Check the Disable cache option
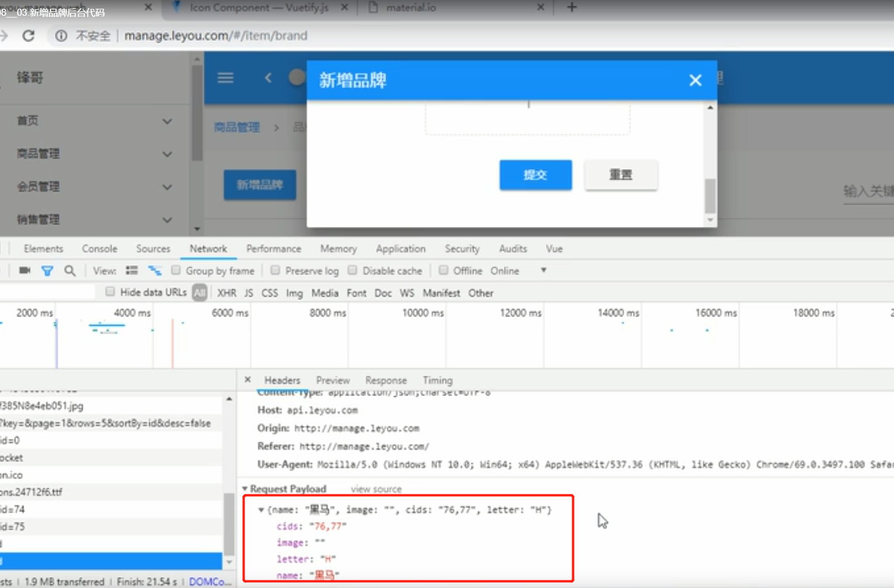894x588 pixels. tap(352, 270)
